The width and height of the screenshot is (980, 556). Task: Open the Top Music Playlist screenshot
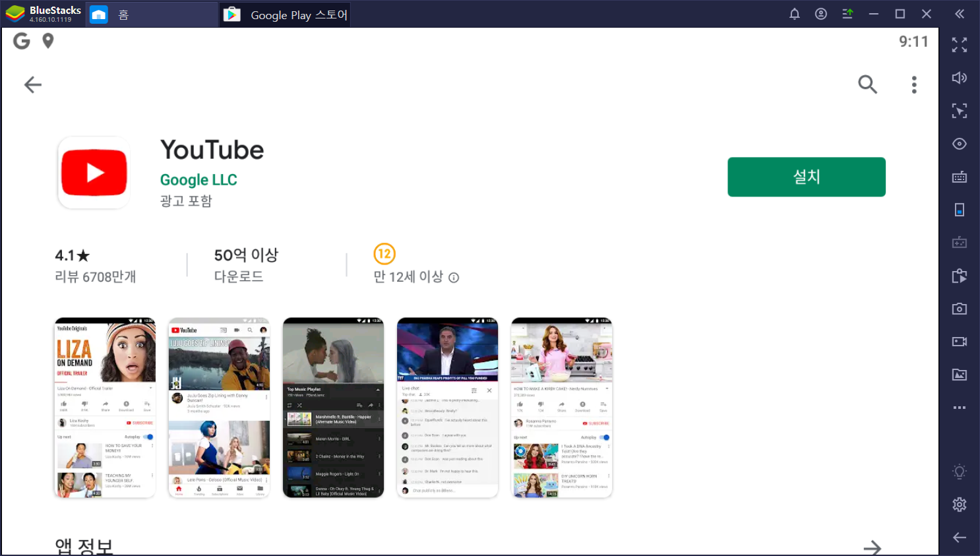tap(333, 408)
